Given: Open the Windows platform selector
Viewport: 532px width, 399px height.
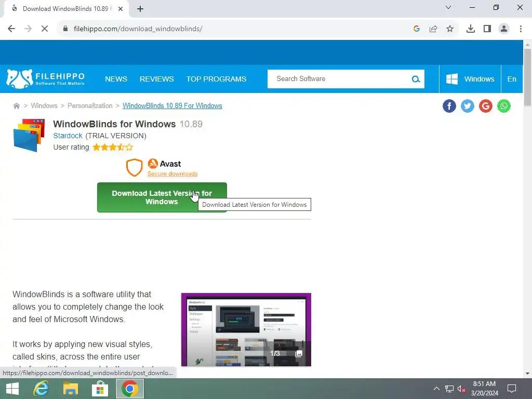Looking at the screenshot, I should tap(470, 79).
